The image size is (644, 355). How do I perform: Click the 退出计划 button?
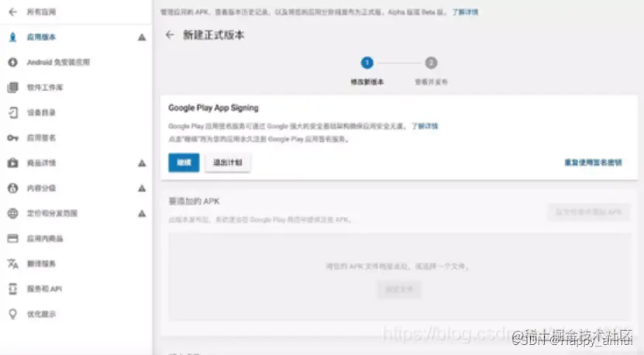click(x=228, y=163)
